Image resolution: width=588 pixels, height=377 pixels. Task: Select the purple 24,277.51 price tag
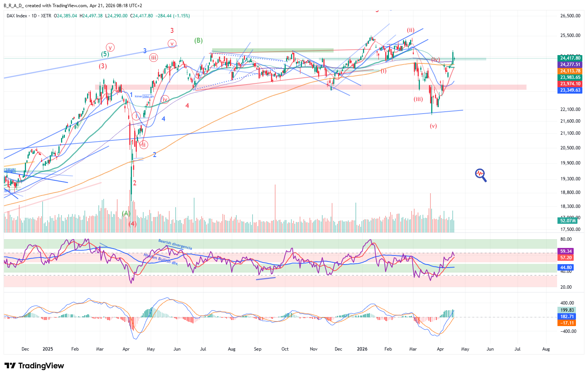(x=570, y=65)
